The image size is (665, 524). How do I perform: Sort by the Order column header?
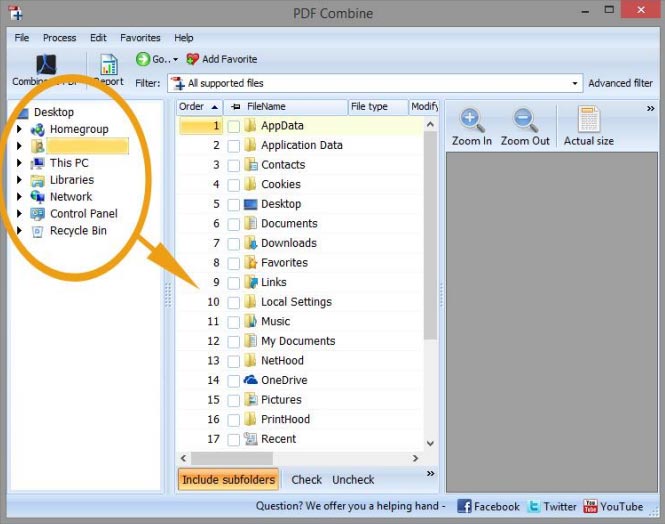(x=199, y=107)
